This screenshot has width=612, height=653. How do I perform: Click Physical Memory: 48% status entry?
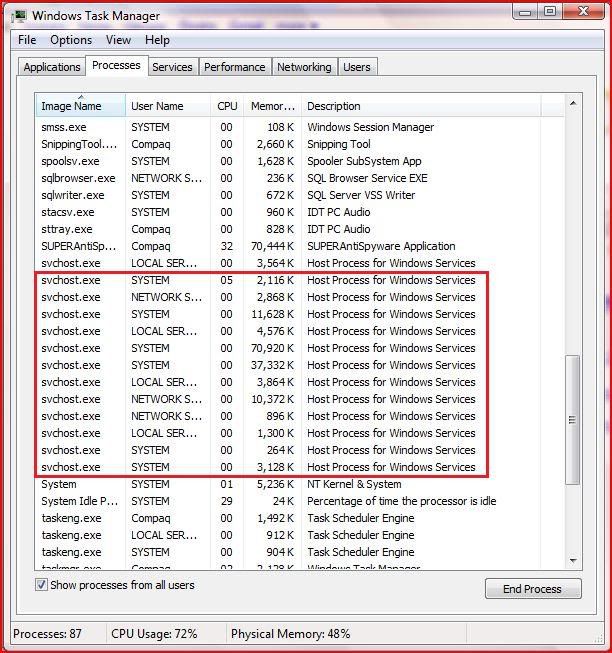pos(291,634)
